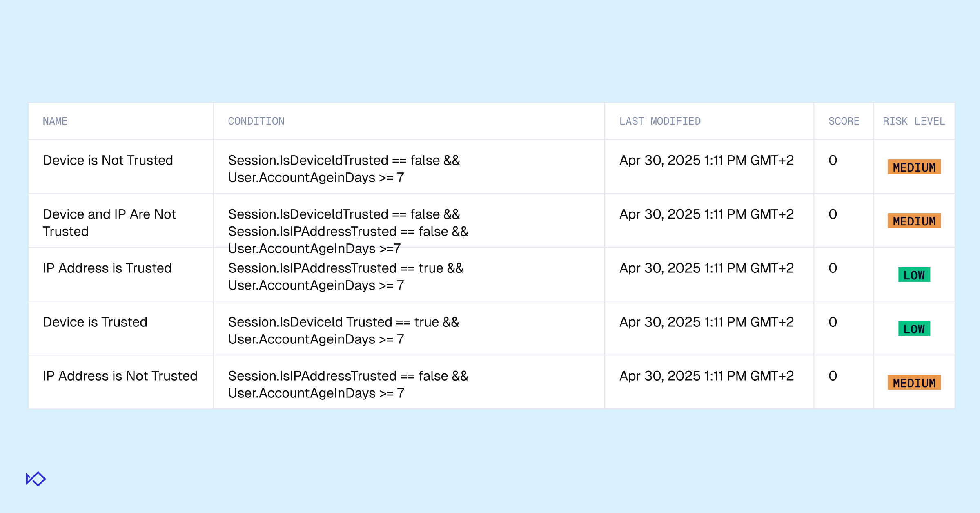Click the CONDITION column header
Viewport: 980px width, 513px height.
256,121
